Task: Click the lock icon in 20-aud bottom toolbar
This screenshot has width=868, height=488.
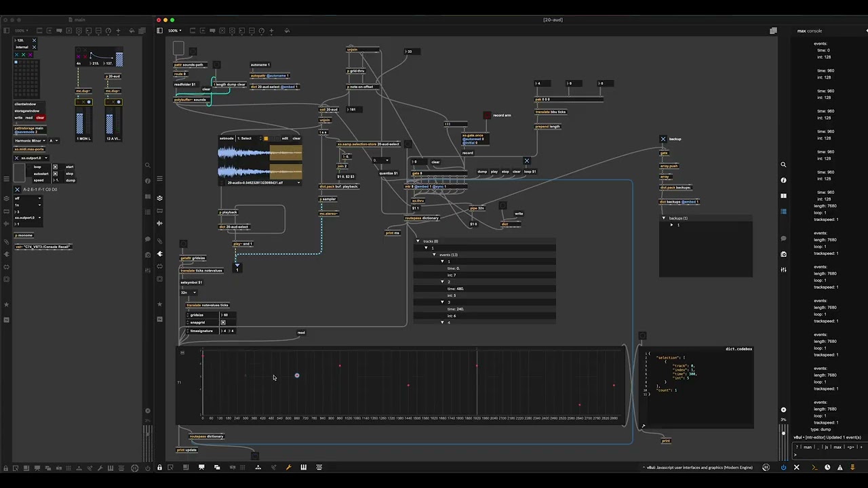Action: coord(159,467)
